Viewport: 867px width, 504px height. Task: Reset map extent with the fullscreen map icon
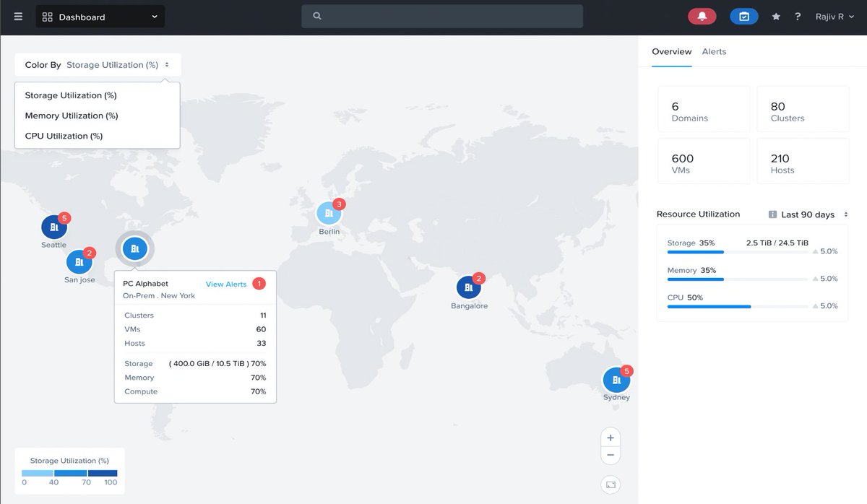[x=610, y=485]
